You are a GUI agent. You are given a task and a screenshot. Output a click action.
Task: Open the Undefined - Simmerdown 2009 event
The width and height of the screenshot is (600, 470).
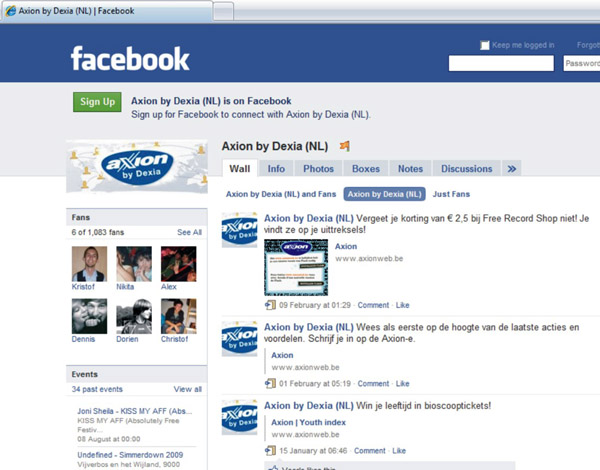(130, 455)
